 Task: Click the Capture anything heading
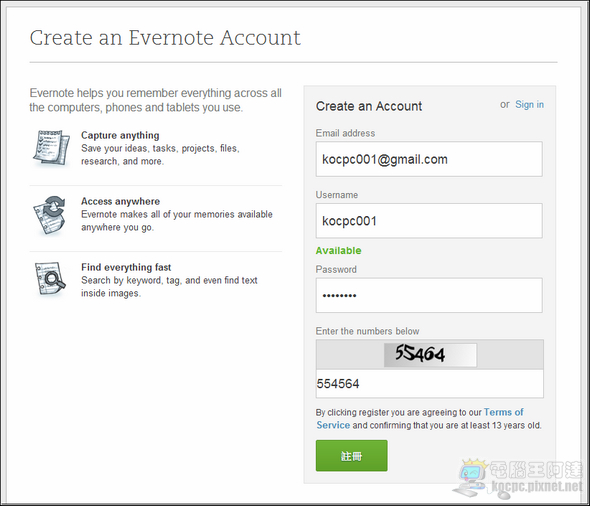point(120,135)
